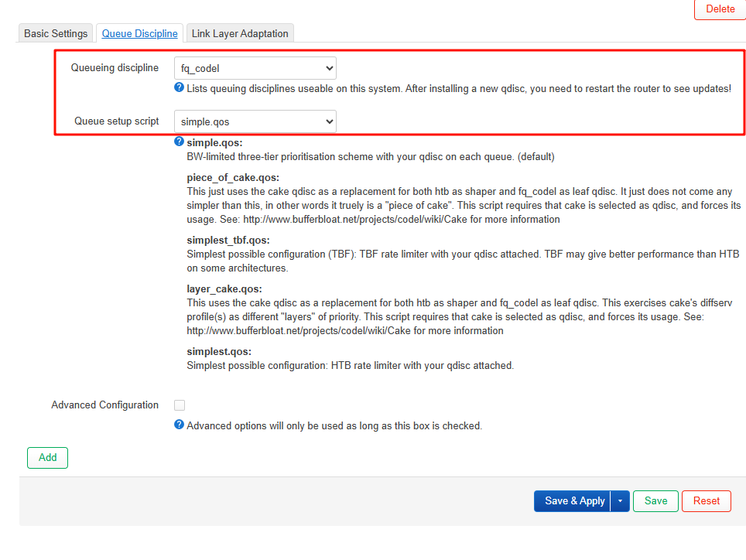Click the Queue setup script label
Image resolution: width=746 pixels, height=560 pixels.
click(x=117, y=121)
